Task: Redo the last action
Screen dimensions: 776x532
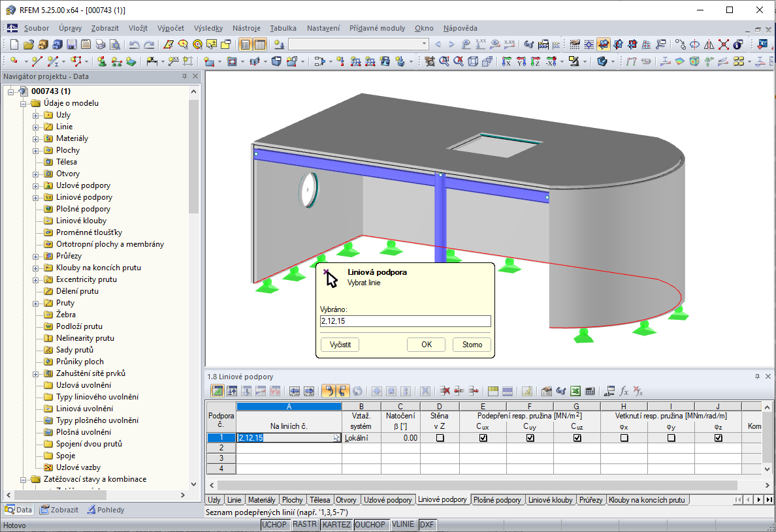Action: [x=148, y=44]
